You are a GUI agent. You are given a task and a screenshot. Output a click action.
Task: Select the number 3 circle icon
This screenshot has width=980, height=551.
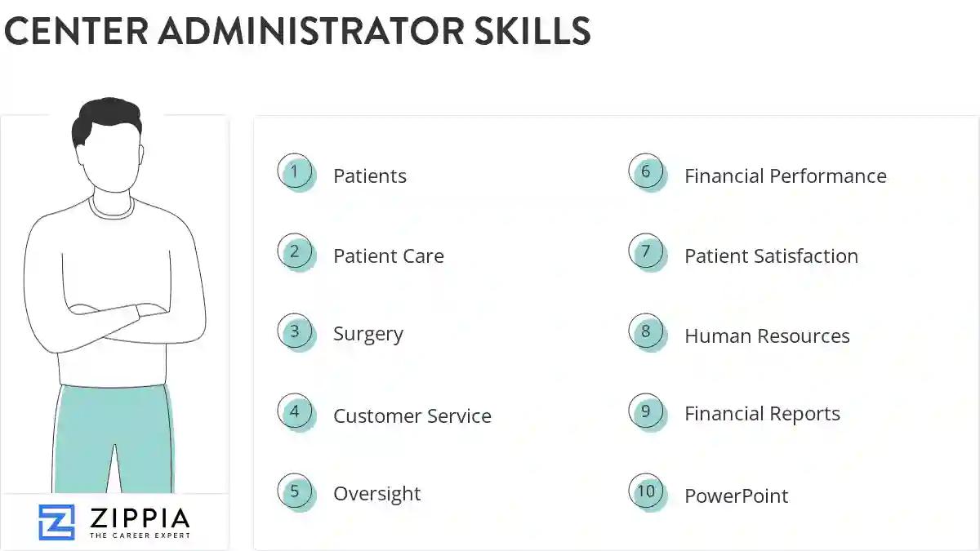coord(296,333)
